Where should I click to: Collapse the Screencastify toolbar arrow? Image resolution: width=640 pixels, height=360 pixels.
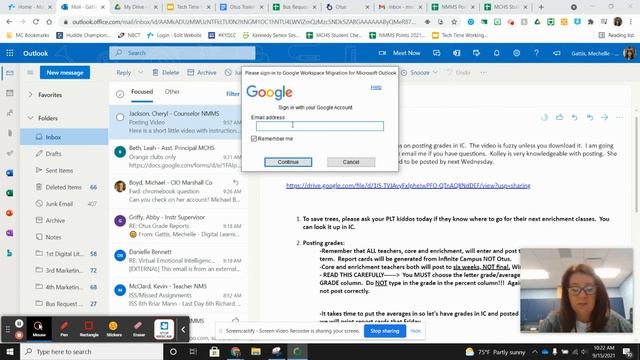[x=183, y=329]
